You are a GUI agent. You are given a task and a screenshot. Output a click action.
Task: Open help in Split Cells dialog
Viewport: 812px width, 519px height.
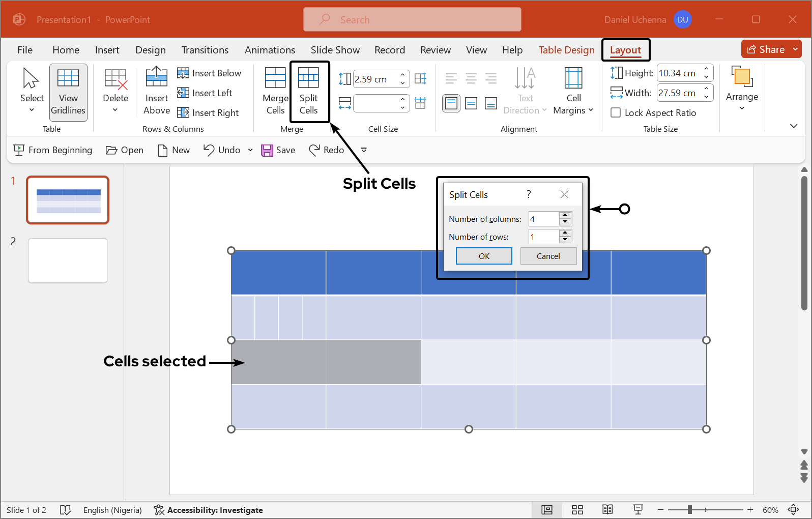pos(529,194)
